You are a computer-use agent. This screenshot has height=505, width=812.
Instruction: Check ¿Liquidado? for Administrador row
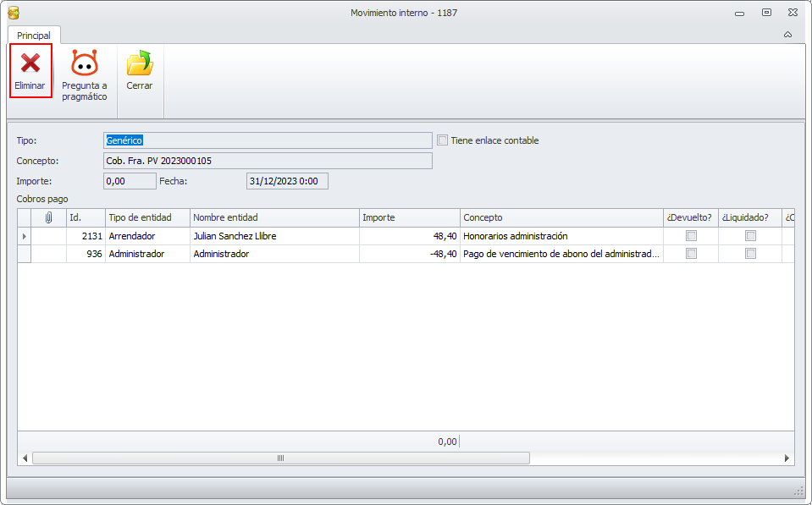coord(750,254)
